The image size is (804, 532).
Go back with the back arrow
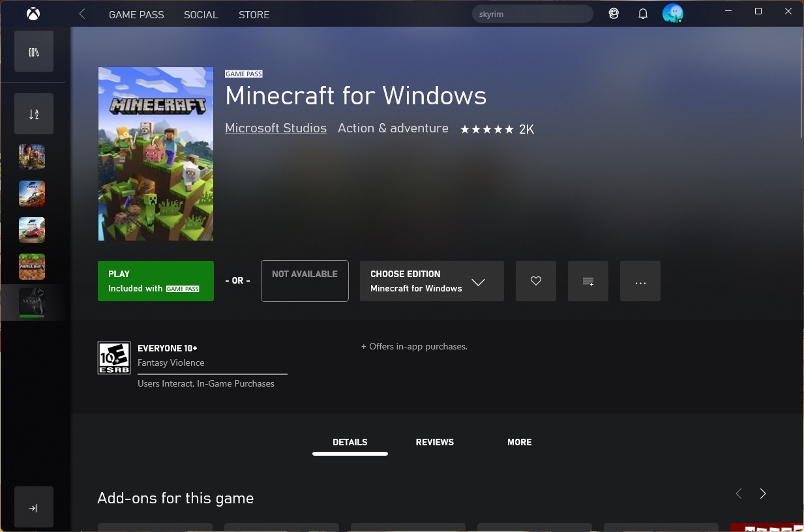pos(82,14)
